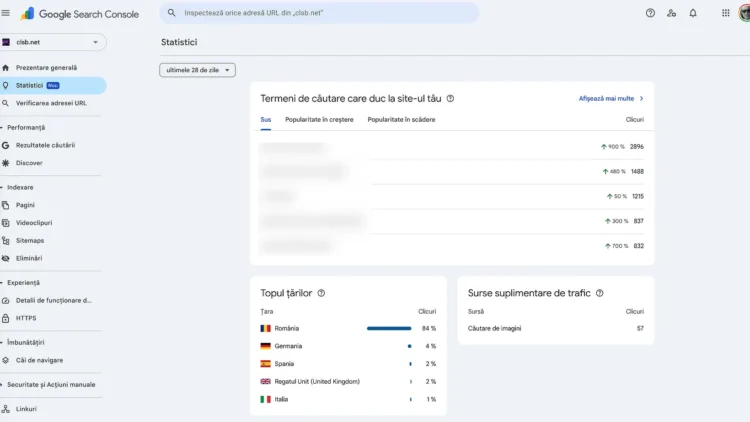
Task: Click the help question mark icon in header
Action: (650, 13)
